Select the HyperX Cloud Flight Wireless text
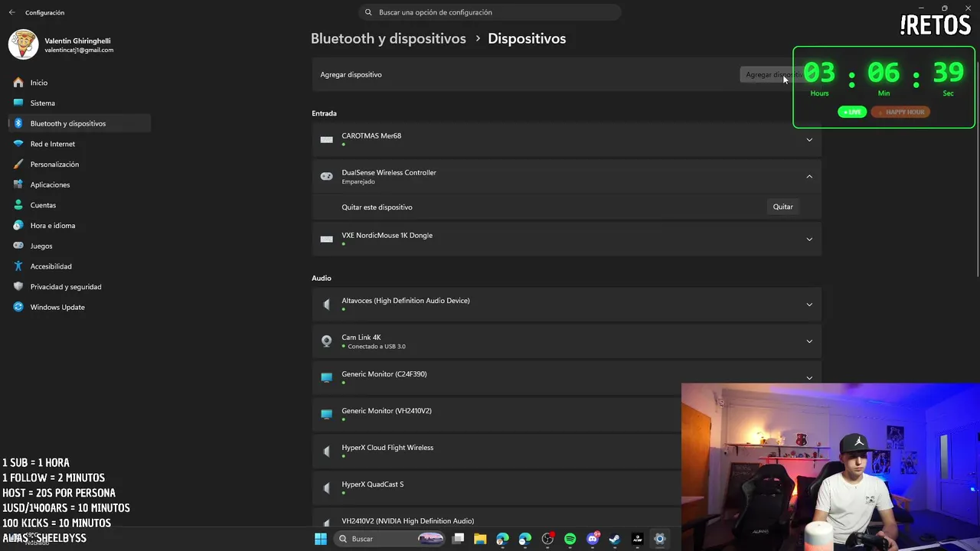980x551 pixels. tap(387, 448)
